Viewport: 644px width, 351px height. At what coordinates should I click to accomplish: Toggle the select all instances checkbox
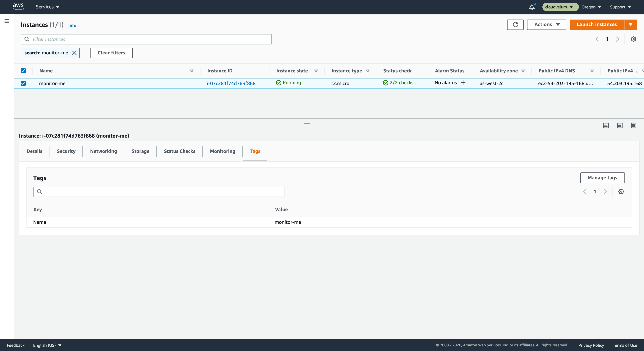coord(23,71)
